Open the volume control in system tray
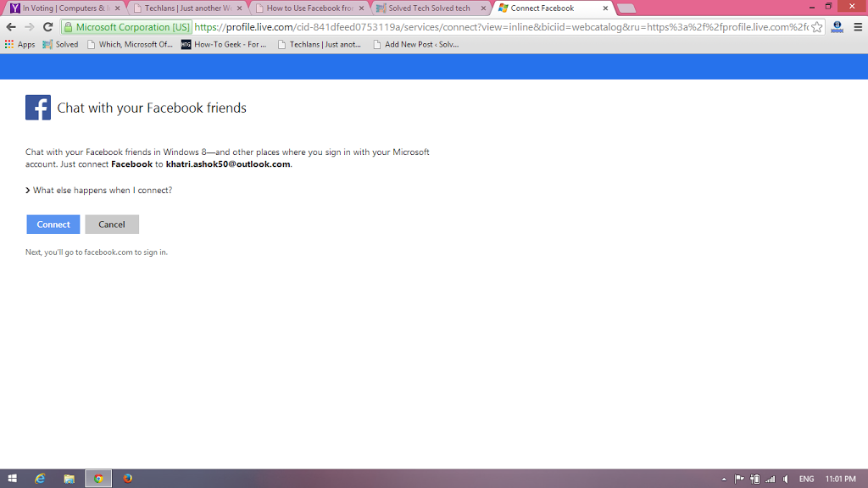Viewport: 868px width, 488px height. tap(786, 479)
